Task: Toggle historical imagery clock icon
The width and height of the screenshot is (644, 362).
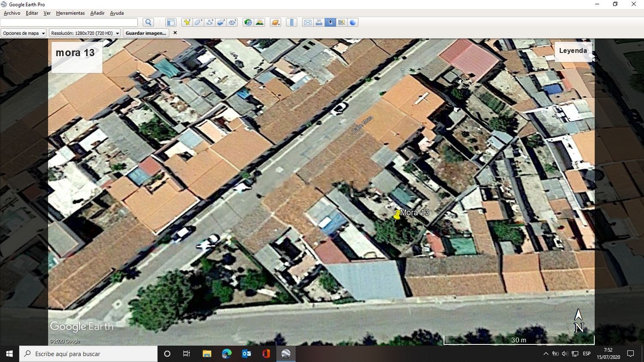Action: pos(248,22)
